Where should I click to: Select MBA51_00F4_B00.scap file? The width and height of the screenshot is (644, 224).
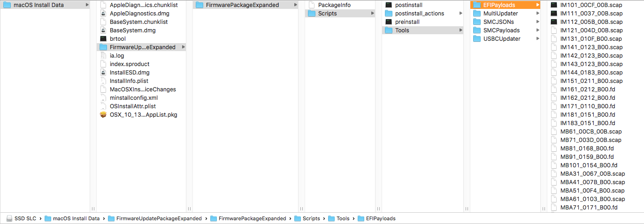pyautogui.click(x=592, y=191)
